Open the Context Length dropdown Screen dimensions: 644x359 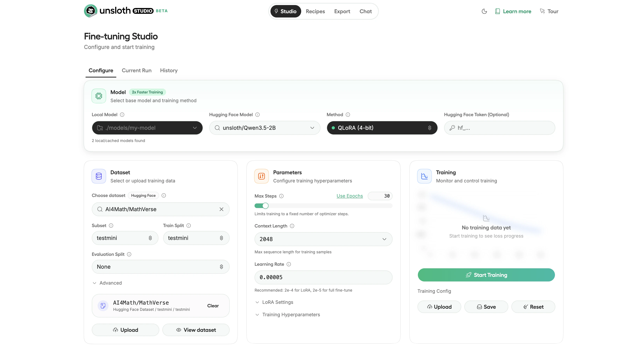323,239
